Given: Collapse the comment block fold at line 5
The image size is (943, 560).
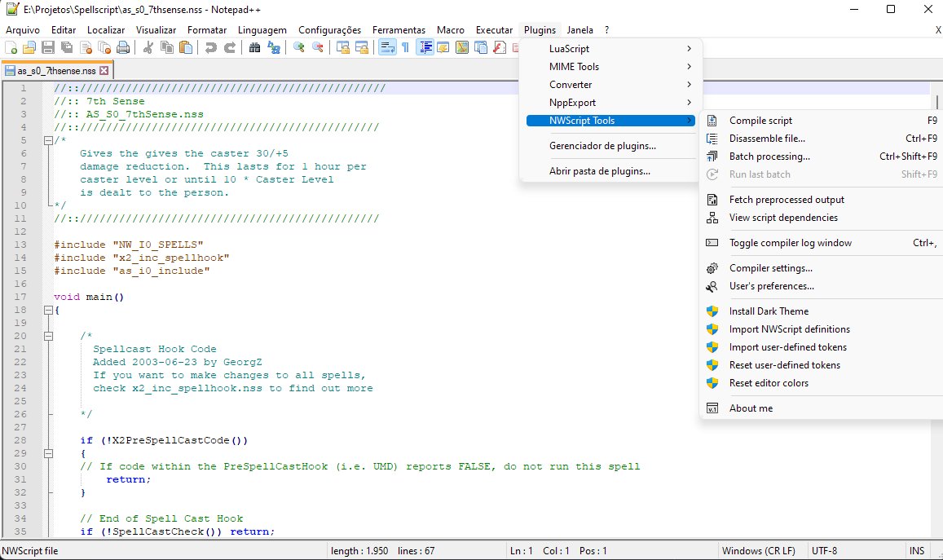Looking at the screenshot, I should [x=48, y=141].
